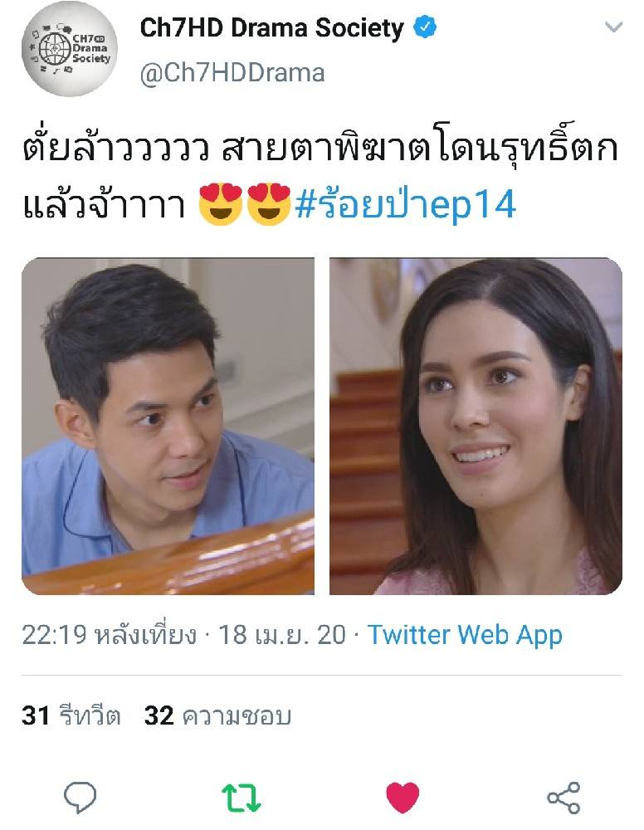The image size is (644, 830).
Task: Open the 22:19 timestamp details
Action: pyautogui.click(x=109, y=635)
